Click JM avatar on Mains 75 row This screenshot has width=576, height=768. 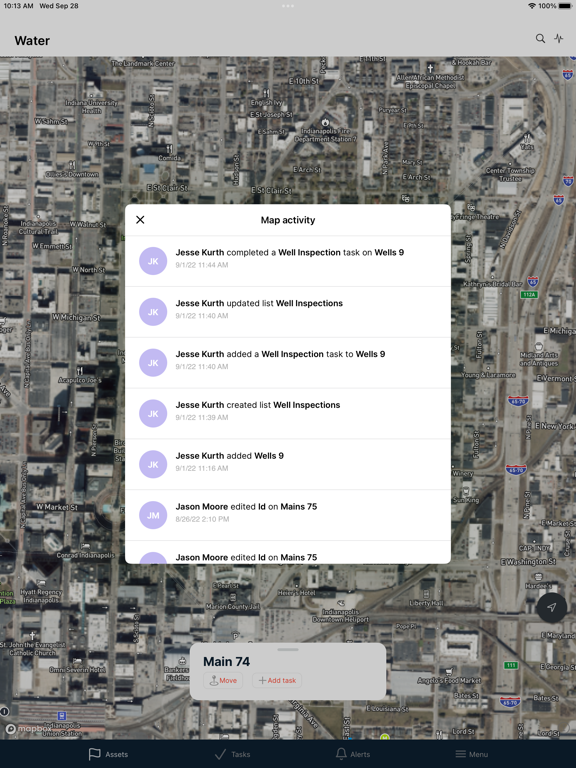click(x=153, y=515)
